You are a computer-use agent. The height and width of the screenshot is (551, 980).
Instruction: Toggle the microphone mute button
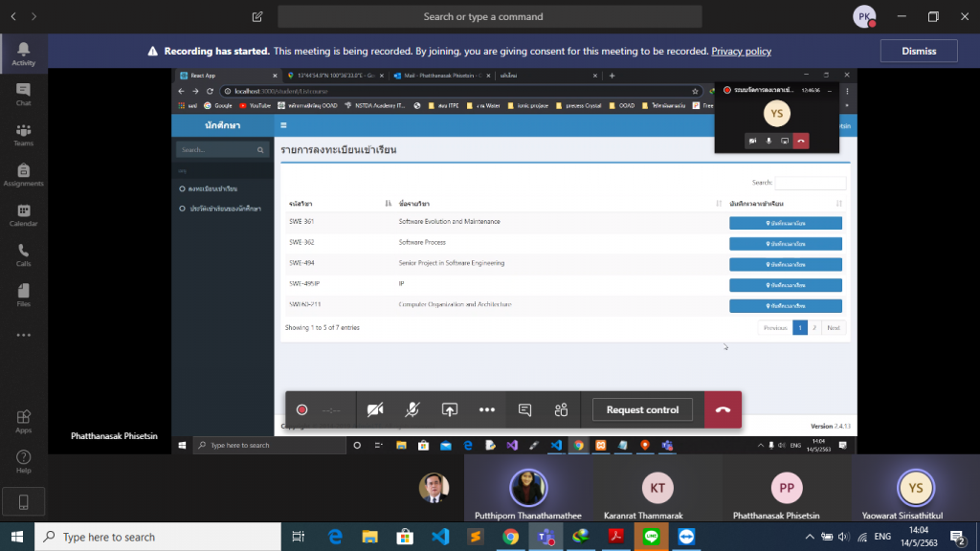[412, 409]
